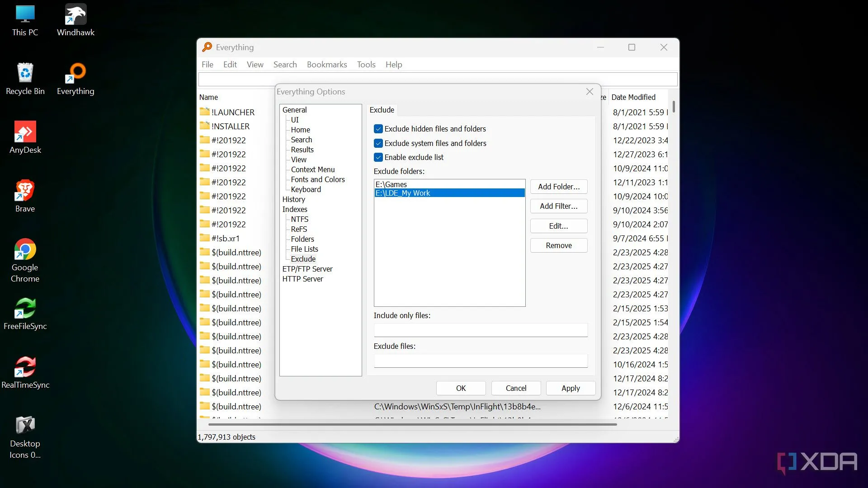
Task: Click the Everything app icon in title bar
Action: point(207,47)
